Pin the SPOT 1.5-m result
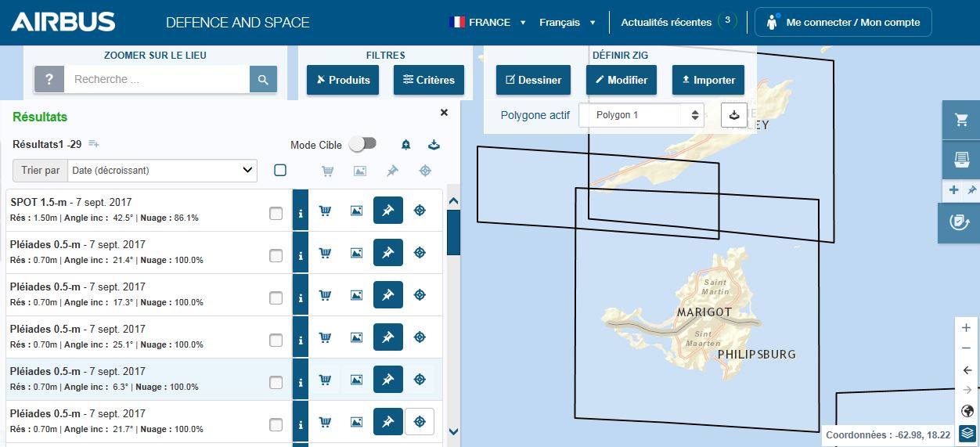 pyautogui.click(x=388, y=211)
